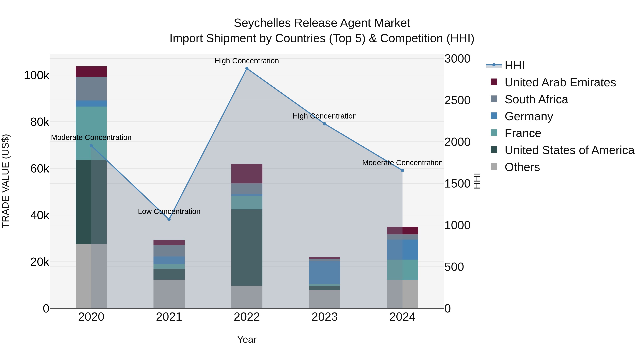The height and width of the screenshot is (362, 644).
Task: Click the 'TRADE VALUE (US$)' y-axis title
Action: (x=6, y=181)
